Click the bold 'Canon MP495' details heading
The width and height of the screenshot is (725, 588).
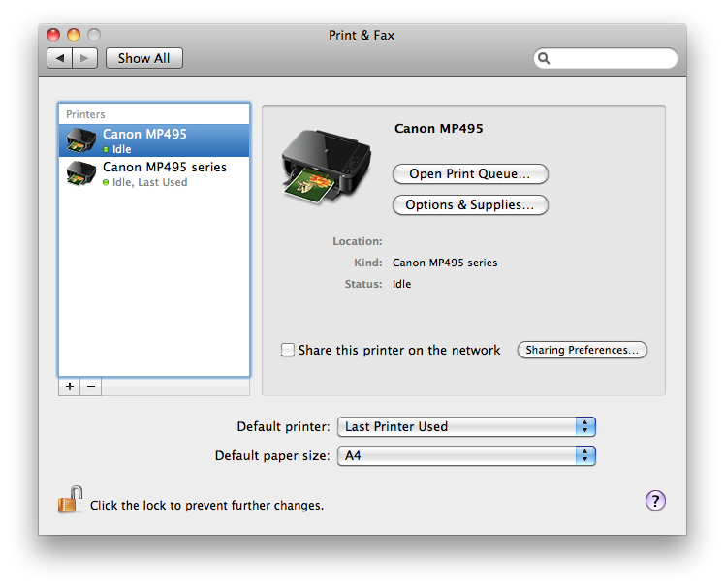439,129
